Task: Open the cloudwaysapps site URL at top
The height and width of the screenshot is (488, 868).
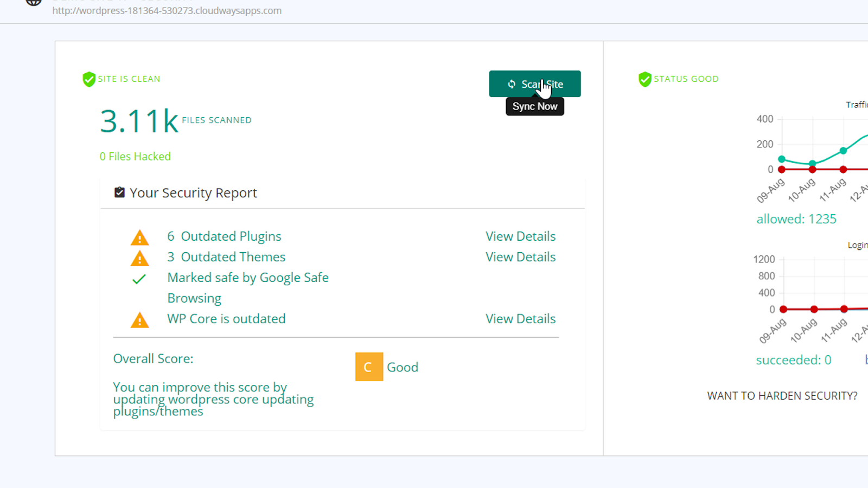Action: coord(167,11)
